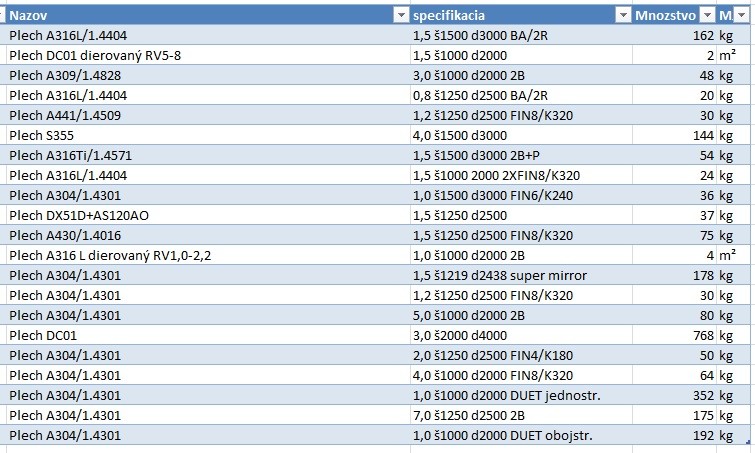The image size is (755, 453).
Task: Open the filter dropdown on the last M column
Action: [741, 15]
